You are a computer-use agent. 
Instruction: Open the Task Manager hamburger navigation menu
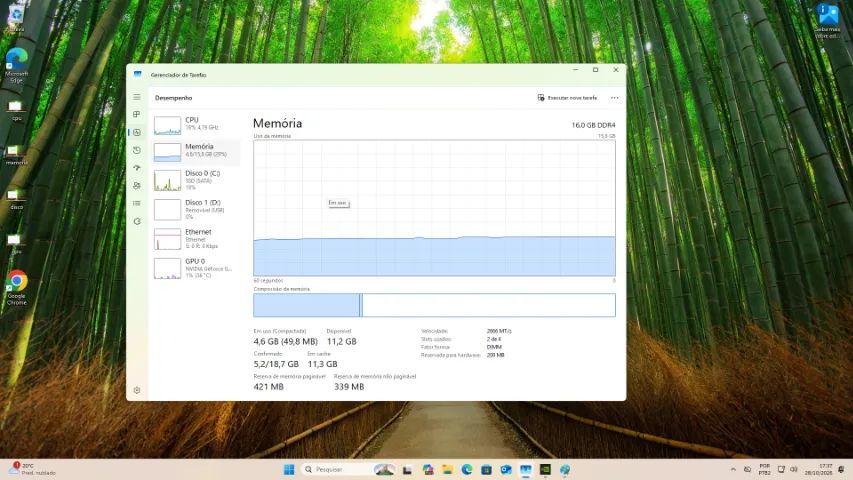point(137,97)
